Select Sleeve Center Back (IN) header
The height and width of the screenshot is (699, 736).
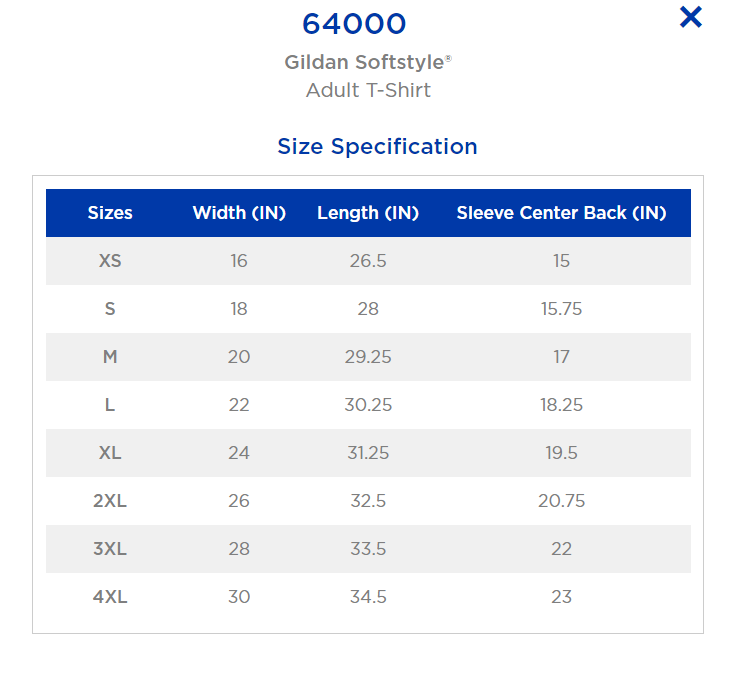(561, 213)
